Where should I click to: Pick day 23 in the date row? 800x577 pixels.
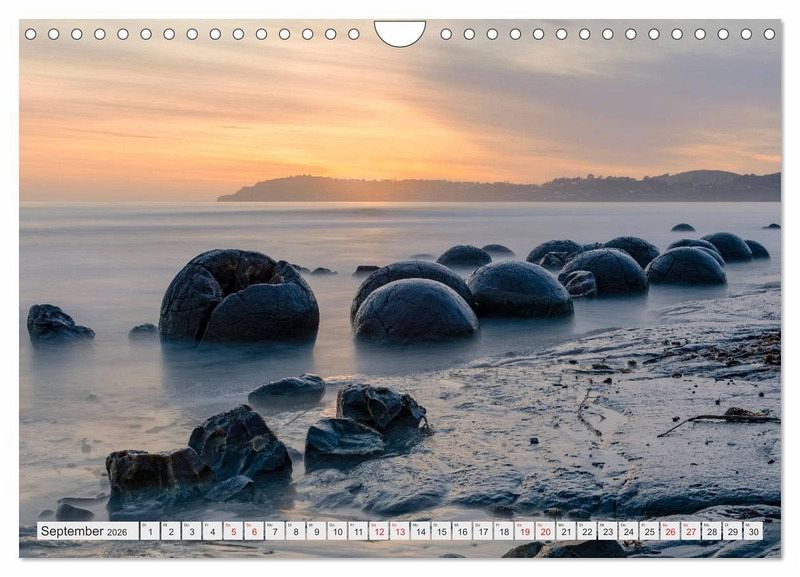[607, 531]
